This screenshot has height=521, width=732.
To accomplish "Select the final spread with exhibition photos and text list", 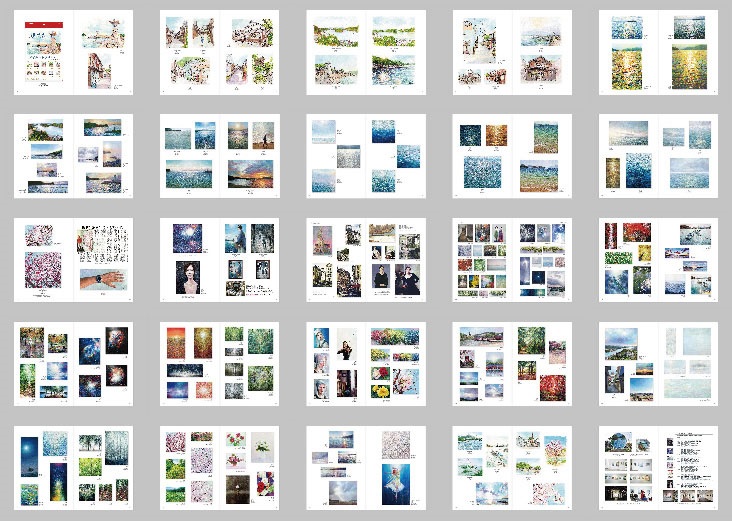I will pos(658,468).
